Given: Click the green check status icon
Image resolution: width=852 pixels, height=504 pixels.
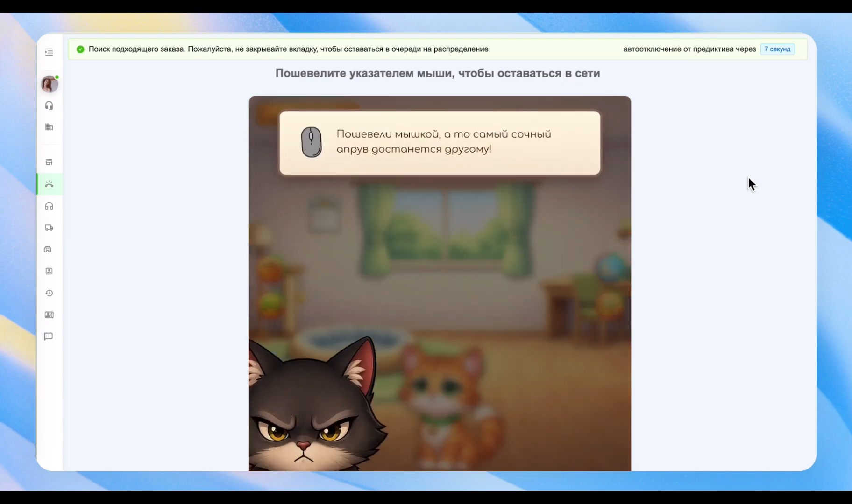Looking at the screenshot, I should (x=80, y=49).
